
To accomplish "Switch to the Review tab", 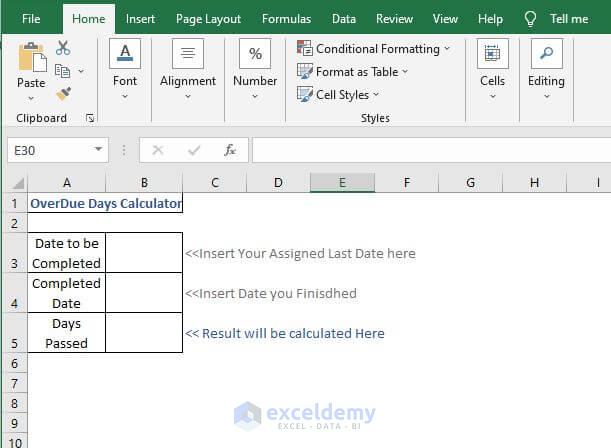I will (394, 19).
